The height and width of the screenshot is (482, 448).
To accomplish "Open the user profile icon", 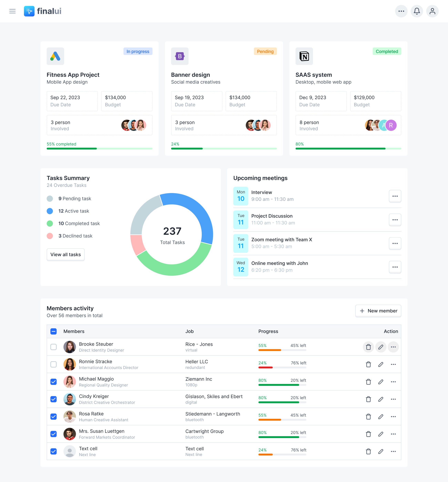I will click(432, 11).
